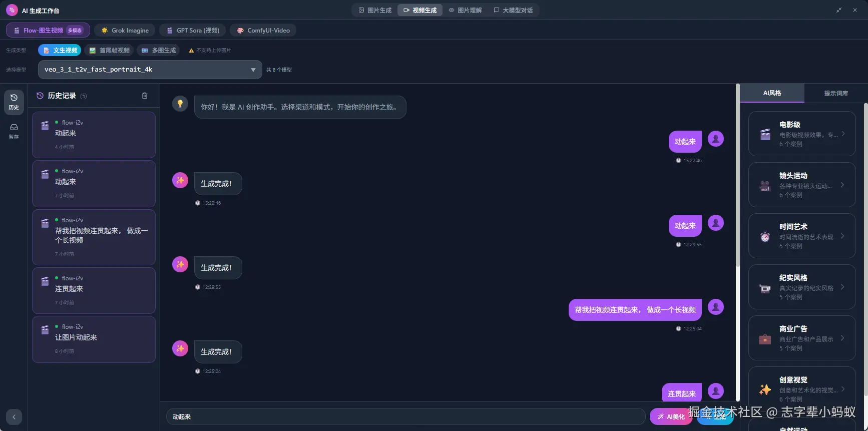
Task: Click the user avatar beside the 12:29:55 message
Action: coord(716,223)
